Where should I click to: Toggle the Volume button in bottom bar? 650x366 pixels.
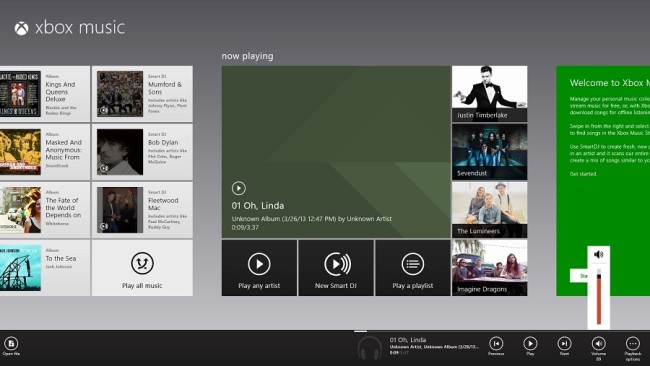599,344
